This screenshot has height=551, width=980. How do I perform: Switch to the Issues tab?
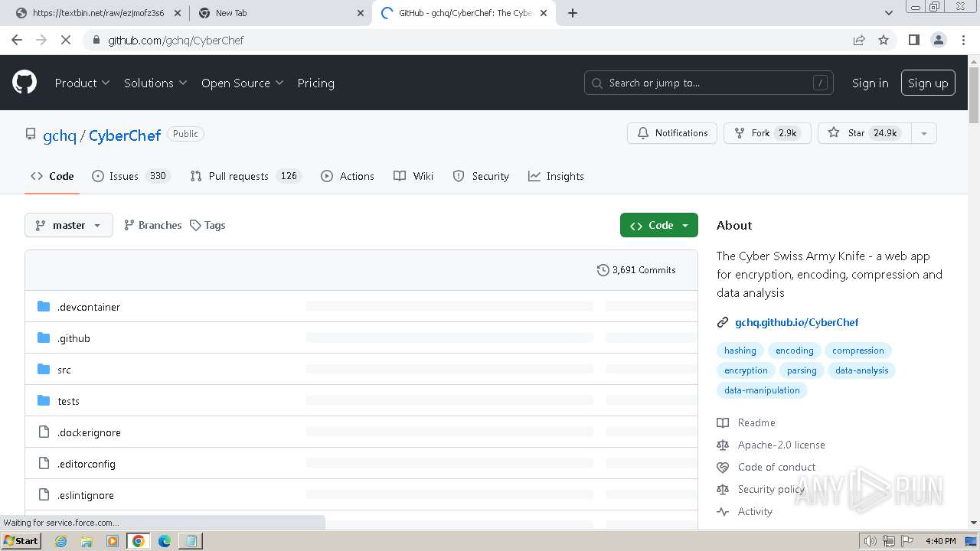click(x=130, y=176)
